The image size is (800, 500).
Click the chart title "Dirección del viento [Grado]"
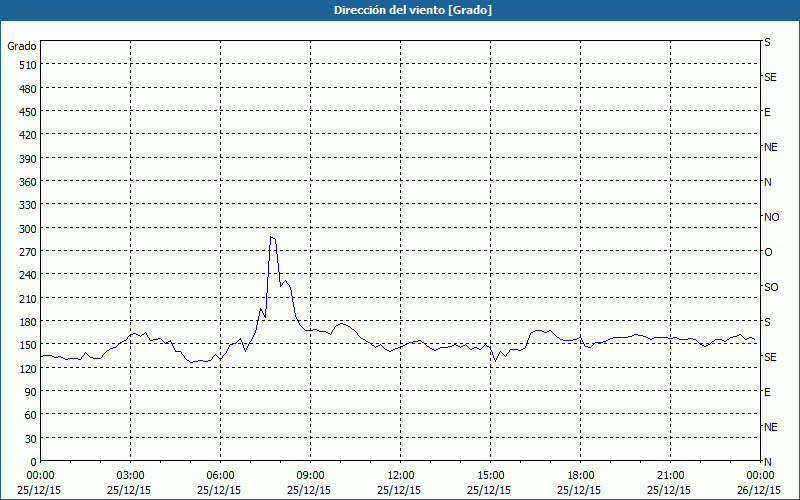click(413, 10)
